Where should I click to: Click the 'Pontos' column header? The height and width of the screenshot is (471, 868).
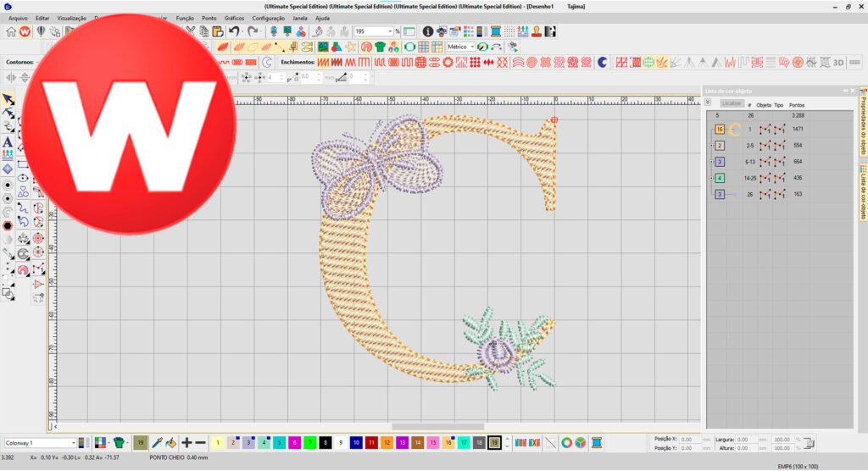click(797, 105)
